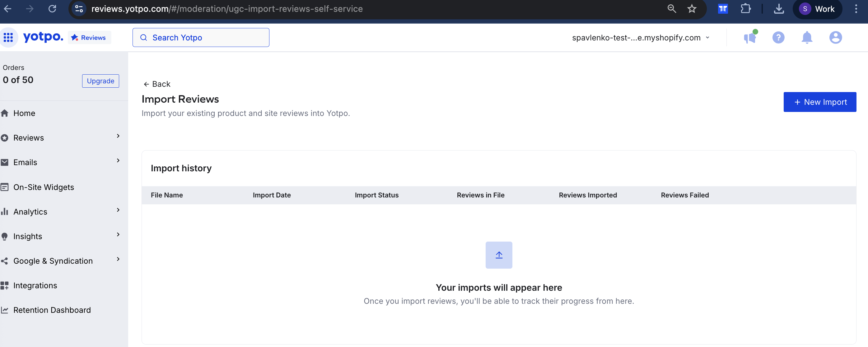Open the blue browser extension icon
868x347 pixels.
(723, 9)
